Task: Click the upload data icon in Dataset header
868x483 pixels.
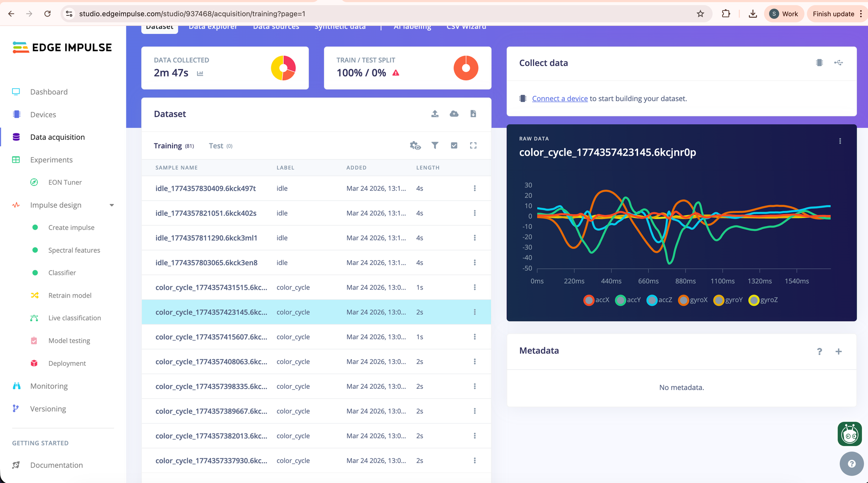Action: (x=435, y=114)
